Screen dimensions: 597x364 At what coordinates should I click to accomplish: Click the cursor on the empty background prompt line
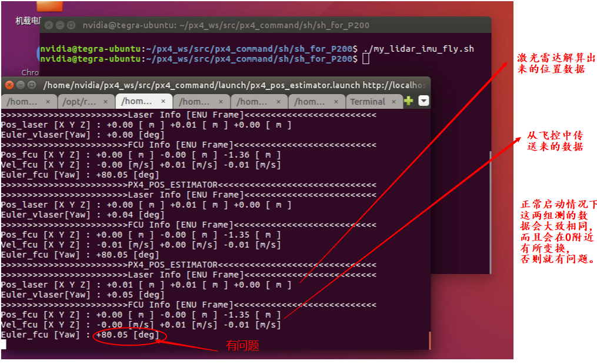pos(365,59)
